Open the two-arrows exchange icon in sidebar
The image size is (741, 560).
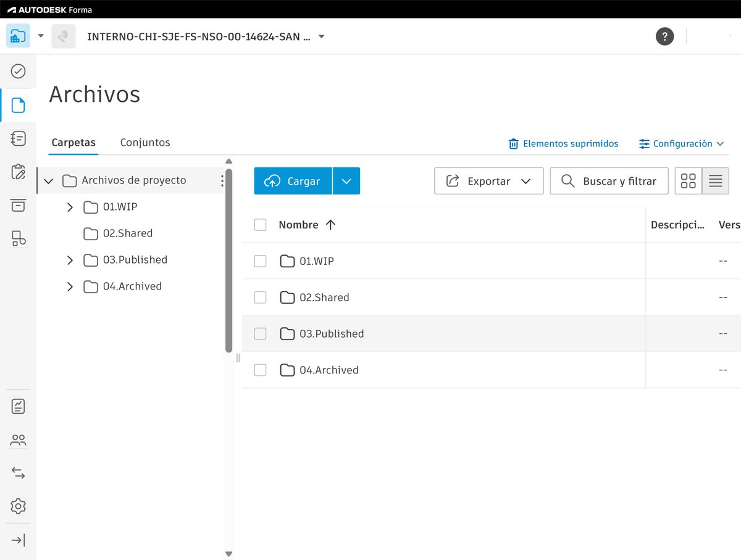tap(19, 474)
